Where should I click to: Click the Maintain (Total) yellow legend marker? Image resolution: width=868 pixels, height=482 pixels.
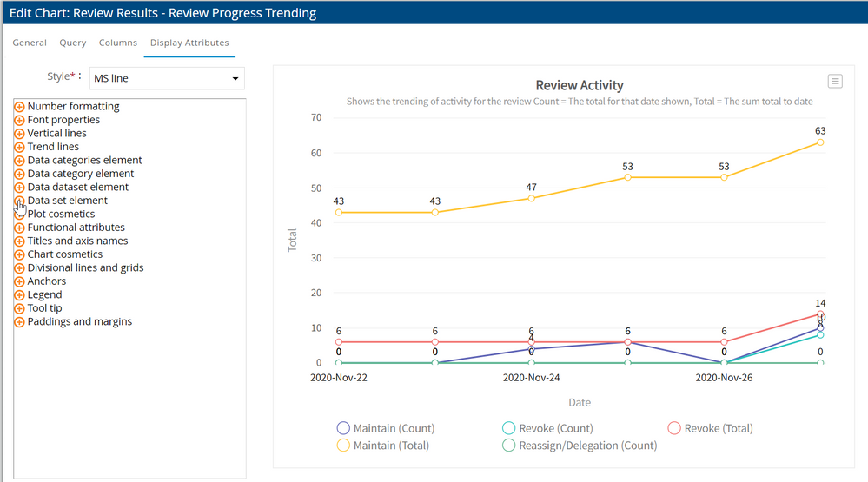[x=343, y=446]
